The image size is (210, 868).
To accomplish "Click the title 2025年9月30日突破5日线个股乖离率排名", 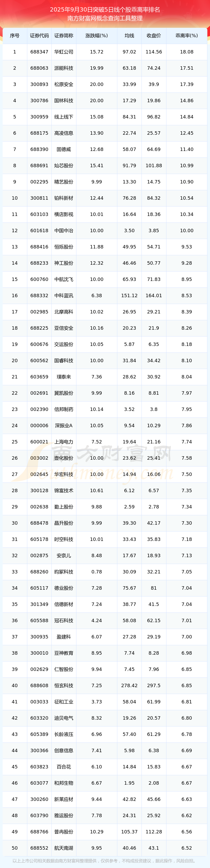I will [x=105, y=9].
